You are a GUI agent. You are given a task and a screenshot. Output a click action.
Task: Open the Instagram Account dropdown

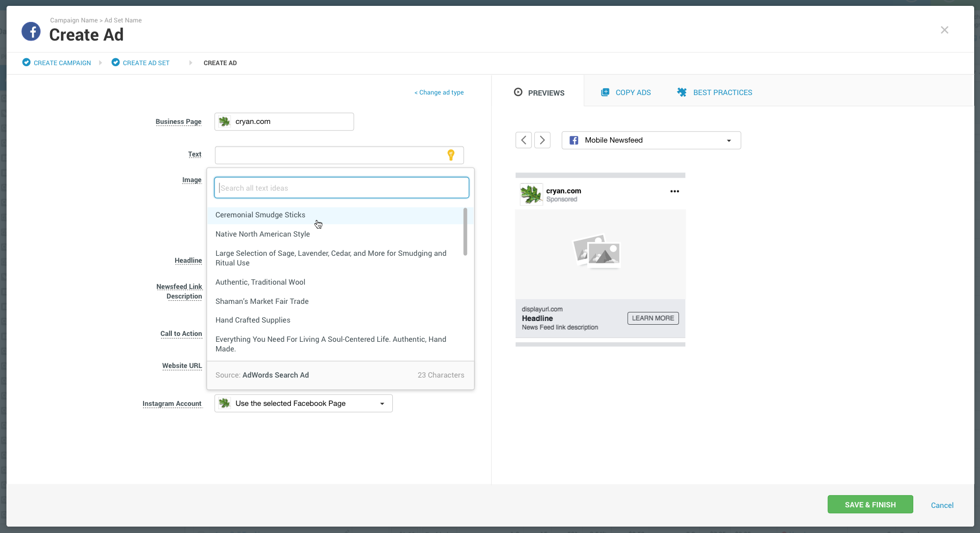(x=303, y=403)
